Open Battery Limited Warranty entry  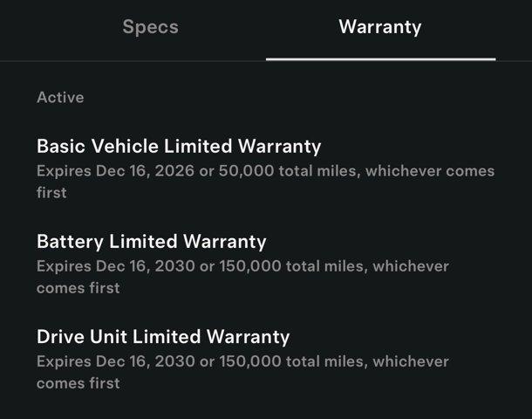click(x=151, y=241)
